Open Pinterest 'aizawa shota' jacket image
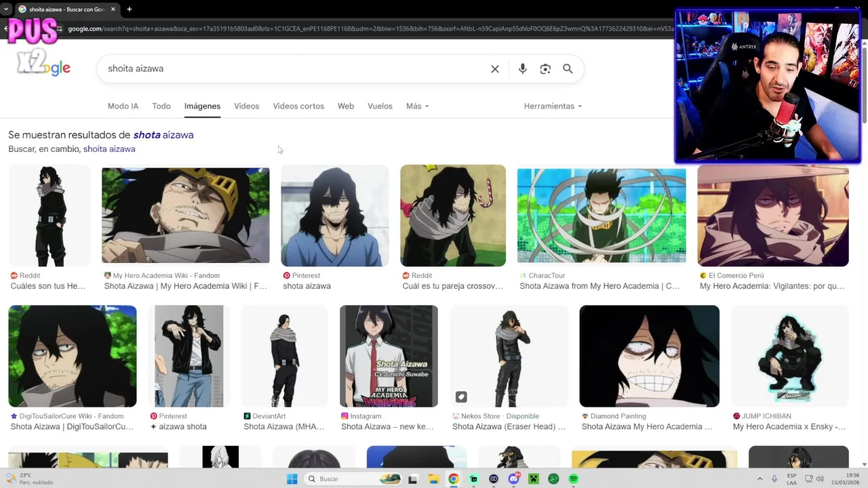868x488 pixels. pyautogui.click(x=189, y=356)
